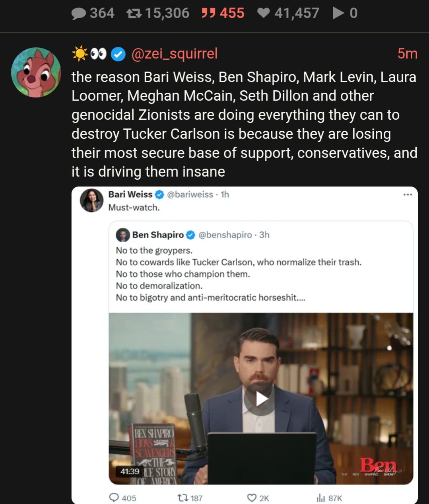Open the 5m timestamp link

(x=407, y=53)
